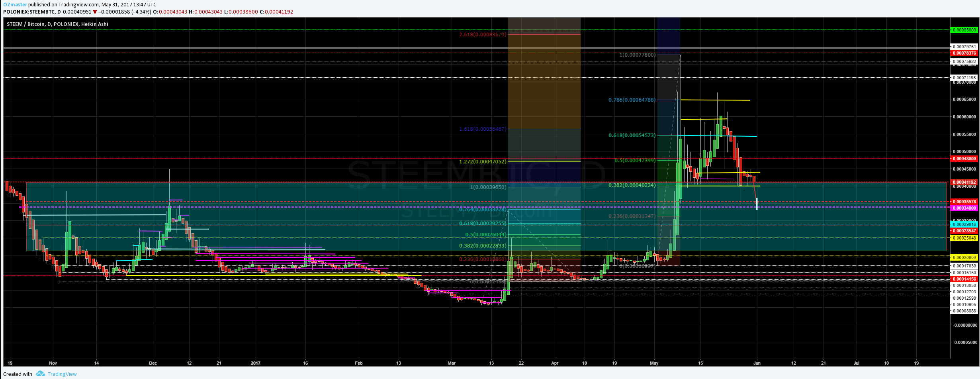Click the 0.00071196 price axis label
This screenshot has width=980, height=379.
pyautogui.click(x=964, y=78)
